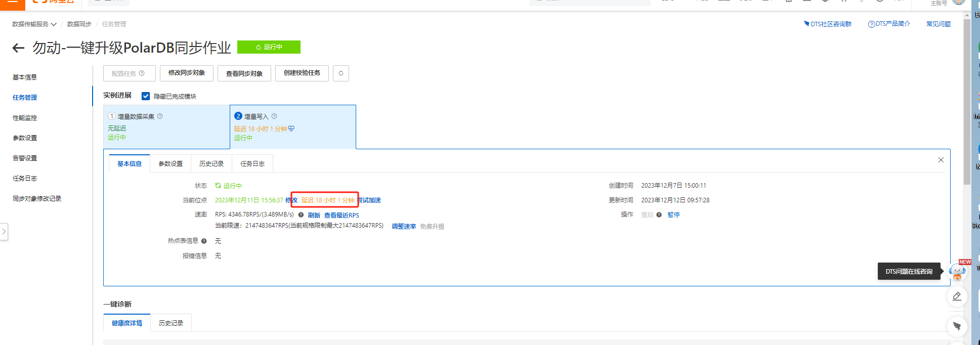Open the 历史记录 tab in the detail panel
Screen dimensions: 980x345
tap(211, 164)
